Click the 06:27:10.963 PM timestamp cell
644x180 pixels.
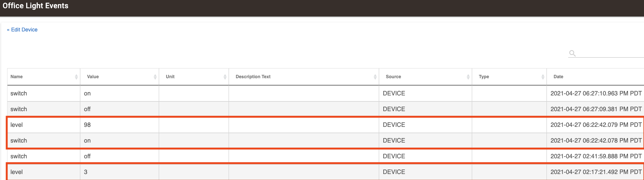(596, 94)
